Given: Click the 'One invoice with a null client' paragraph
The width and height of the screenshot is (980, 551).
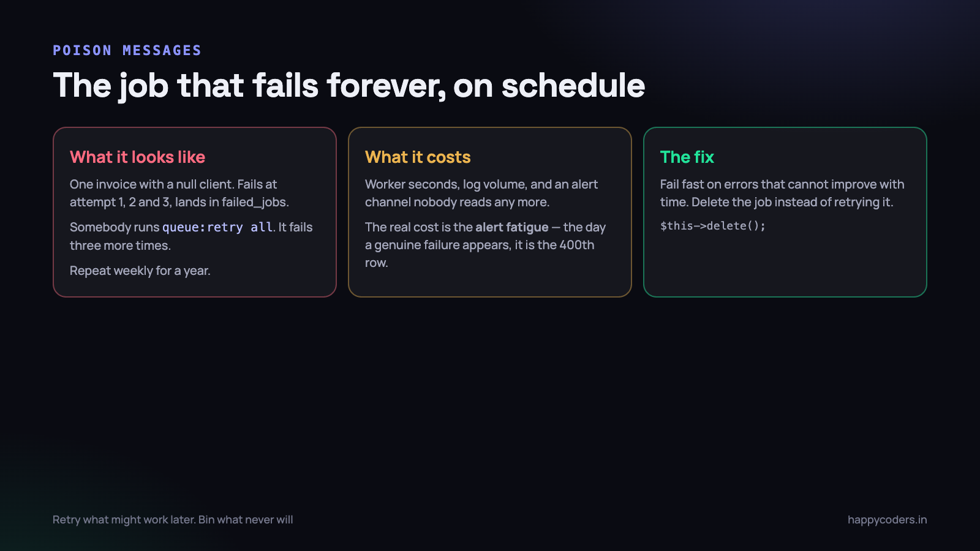Looking at the screenshot, I should coord(179,193).
